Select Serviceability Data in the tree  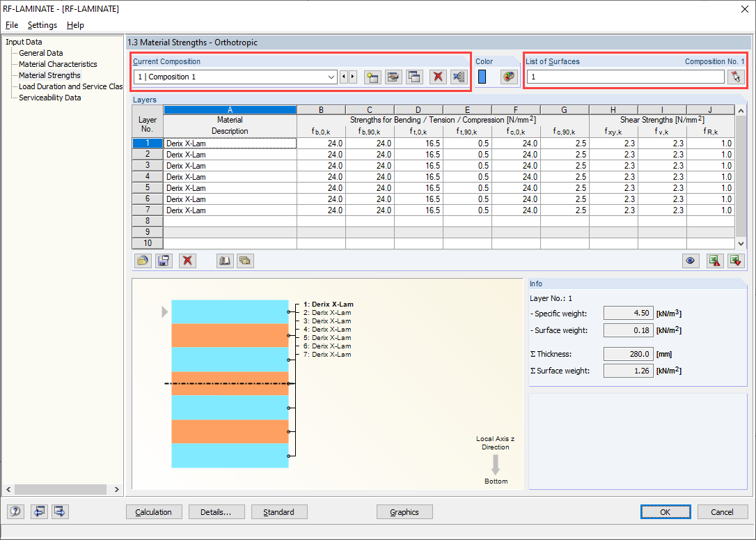[x=49, y=98]
